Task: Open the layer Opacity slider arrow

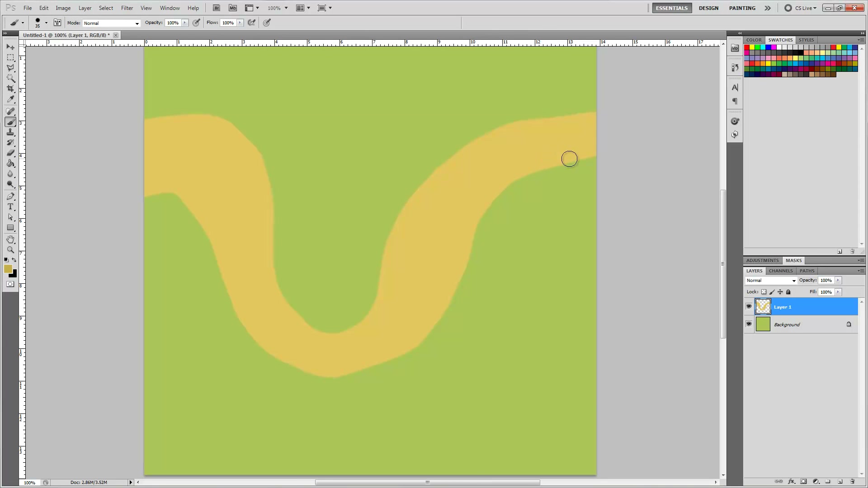Action: click(838, 281)
